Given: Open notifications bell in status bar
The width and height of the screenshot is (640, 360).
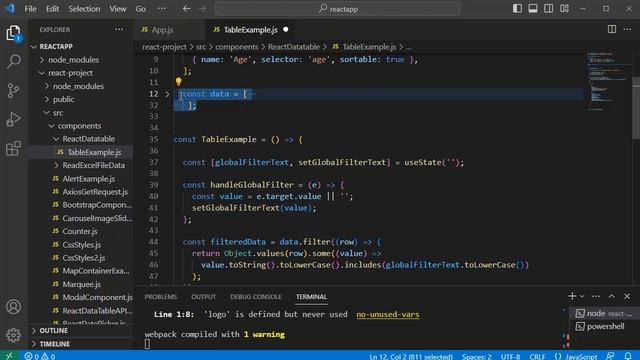Looking at the screenshot, I should 628,356.
